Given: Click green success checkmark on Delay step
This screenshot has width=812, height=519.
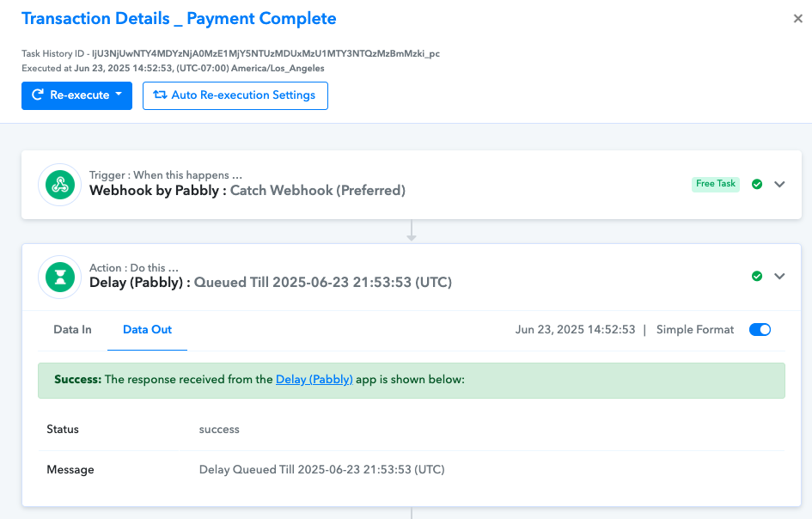Looking at the screenshot, I should point(757,276).
